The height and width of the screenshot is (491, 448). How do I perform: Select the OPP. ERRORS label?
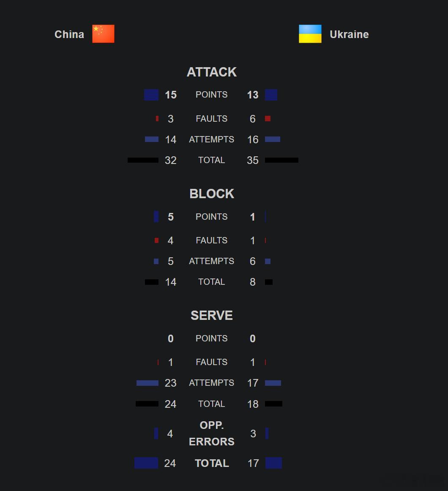[x=211, y=434]
